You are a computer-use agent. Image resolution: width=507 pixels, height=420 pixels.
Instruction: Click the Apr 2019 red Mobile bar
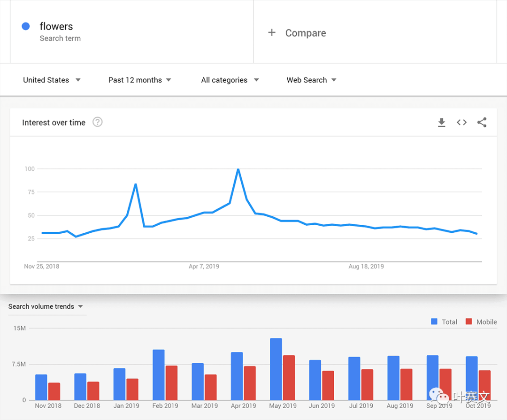click(x=250, y=383)
